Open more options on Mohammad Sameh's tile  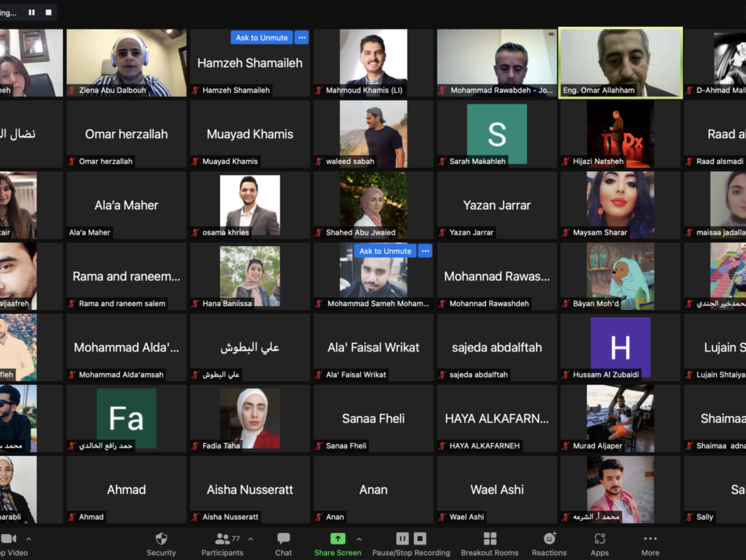[425, 251]
